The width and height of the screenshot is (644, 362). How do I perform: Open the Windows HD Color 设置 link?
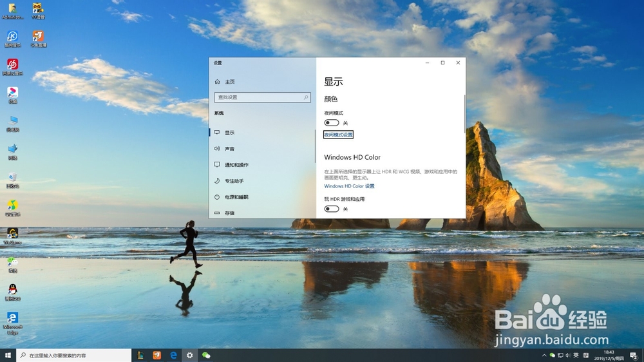click(x=349, y=186)
